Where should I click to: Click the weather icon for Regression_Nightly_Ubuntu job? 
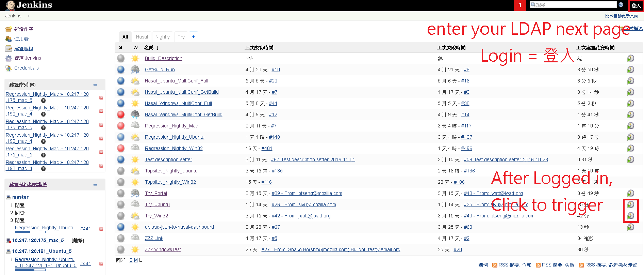coord(135,137)
